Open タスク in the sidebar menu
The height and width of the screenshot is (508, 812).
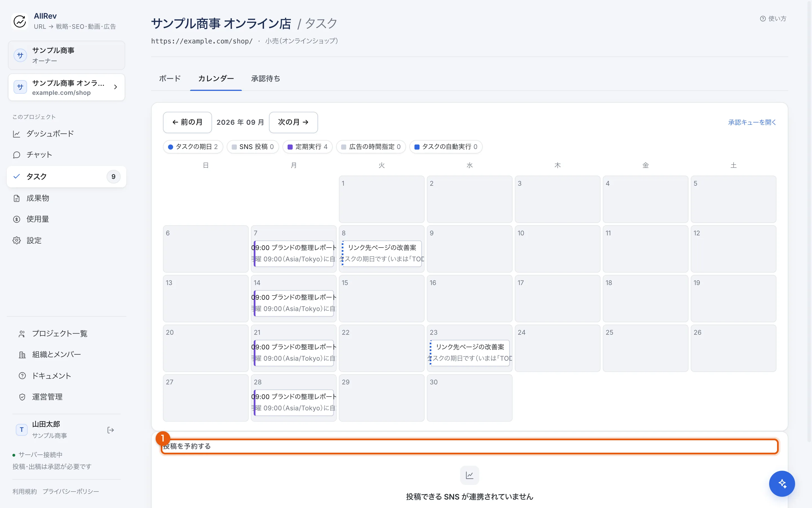[x=67, y=177]
